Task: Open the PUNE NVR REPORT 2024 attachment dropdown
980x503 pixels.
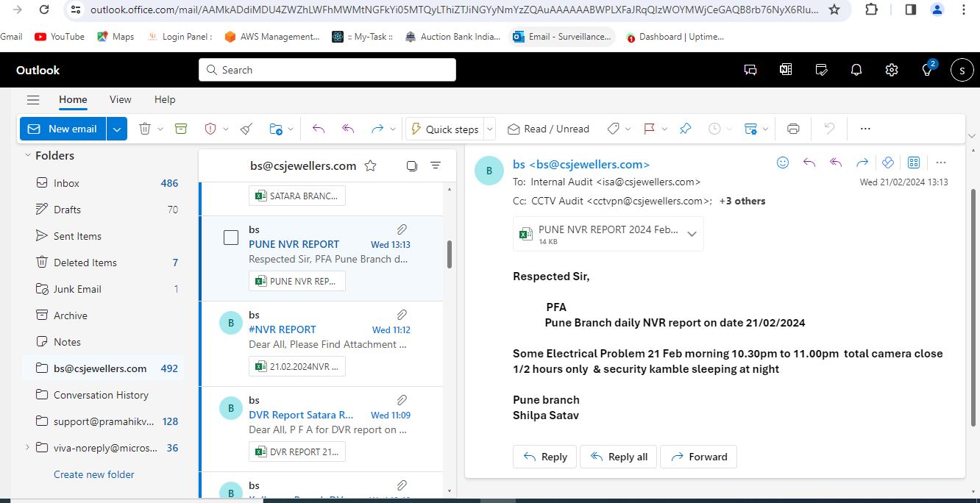Action: [x=692, y=234]
